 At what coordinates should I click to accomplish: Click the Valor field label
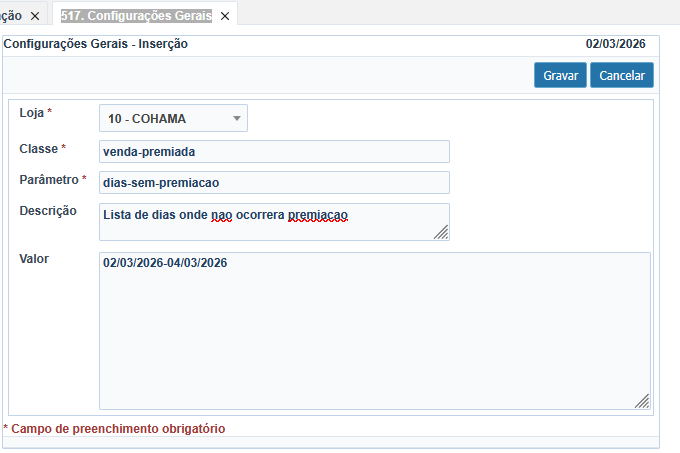click(x=34, y=259)
